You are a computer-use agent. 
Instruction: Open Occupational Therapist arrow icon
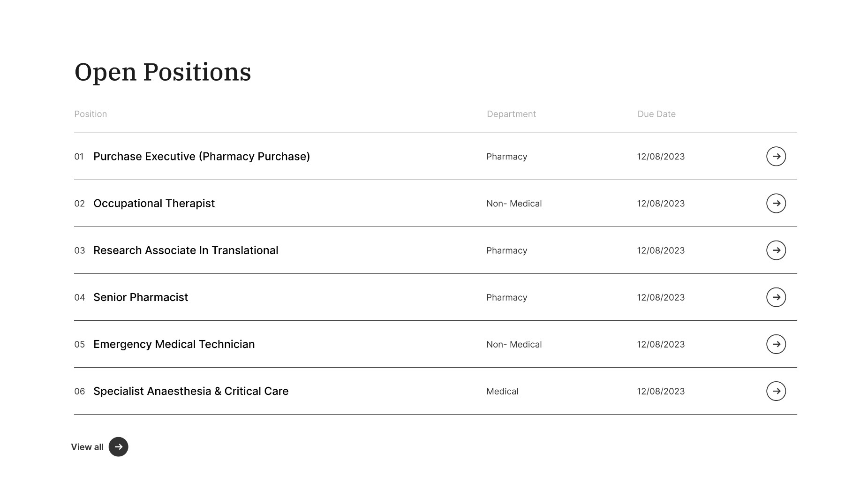click(776, 203)
